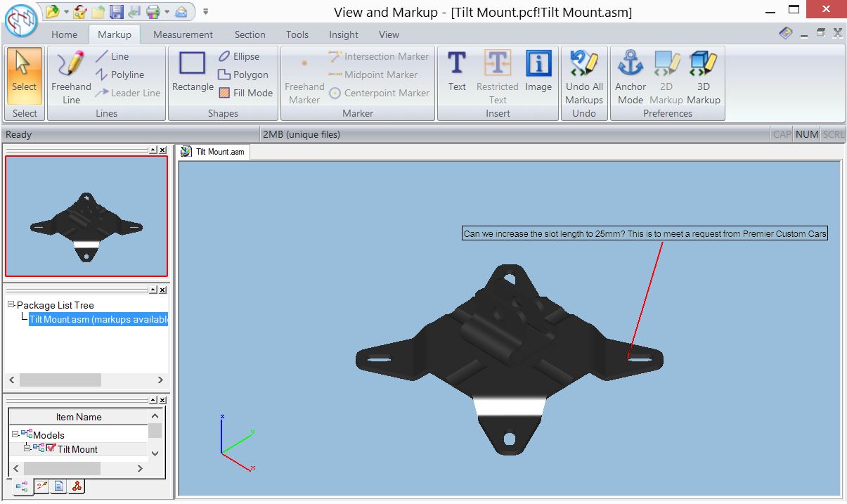The width and height of the screenshot is (847, 504).
Task: Choose the Rectangle shape tool
Action: (193, 71)
